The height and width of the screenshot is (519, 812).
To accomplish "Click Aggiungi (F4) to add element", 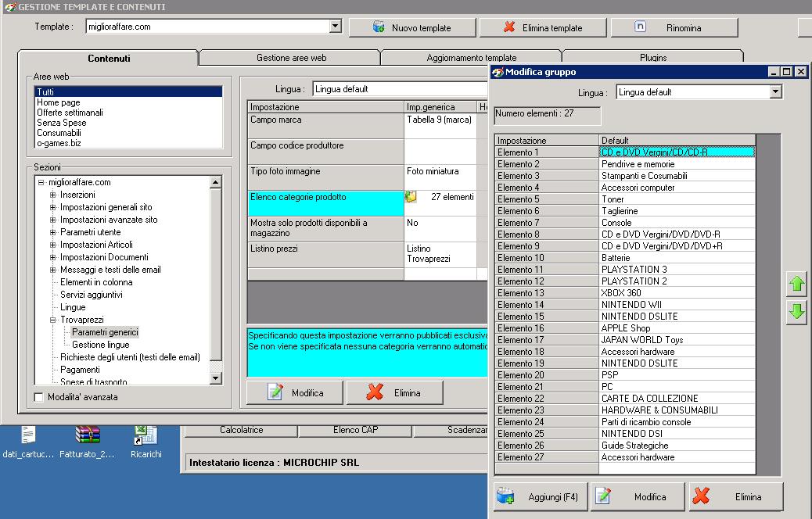I will pos(541,497).
